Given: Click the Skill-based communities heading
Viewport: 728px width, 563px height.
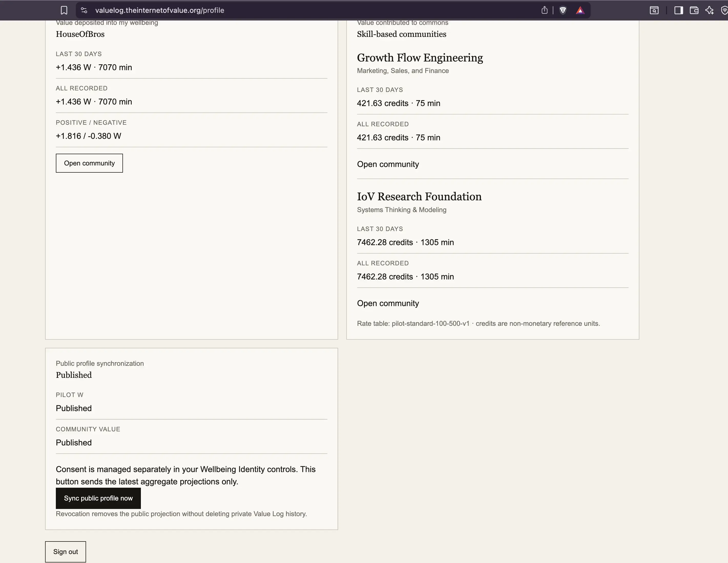Looking at the screenshot, I should click(402, 34).
